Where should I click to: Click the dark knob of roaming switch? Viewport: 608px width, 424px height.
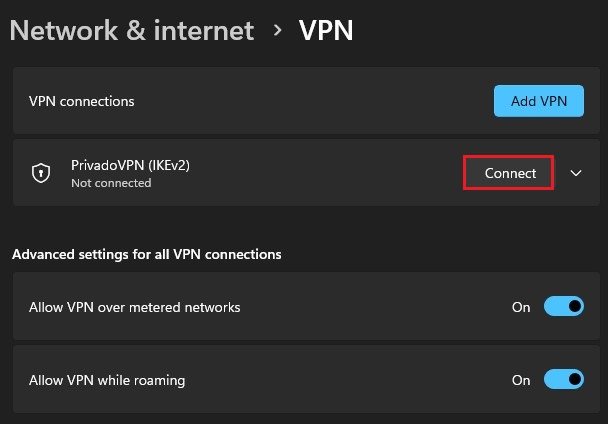click(575, 379)
